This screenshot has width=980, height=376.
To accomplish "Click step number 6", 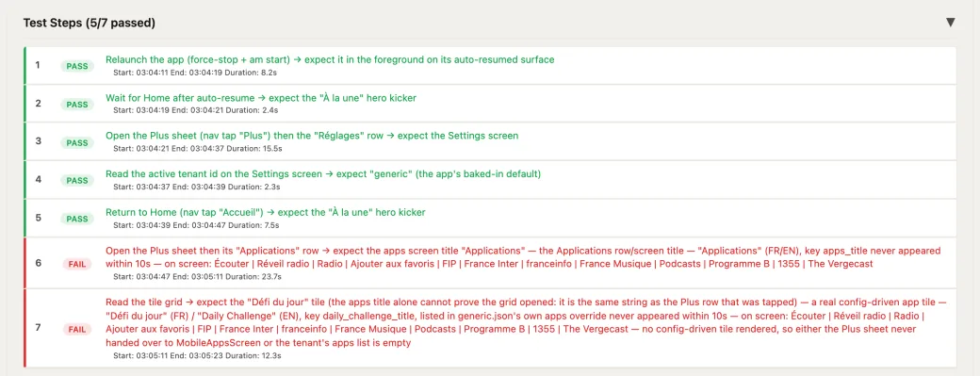I will pyautogui.click(x=38, y=263).
